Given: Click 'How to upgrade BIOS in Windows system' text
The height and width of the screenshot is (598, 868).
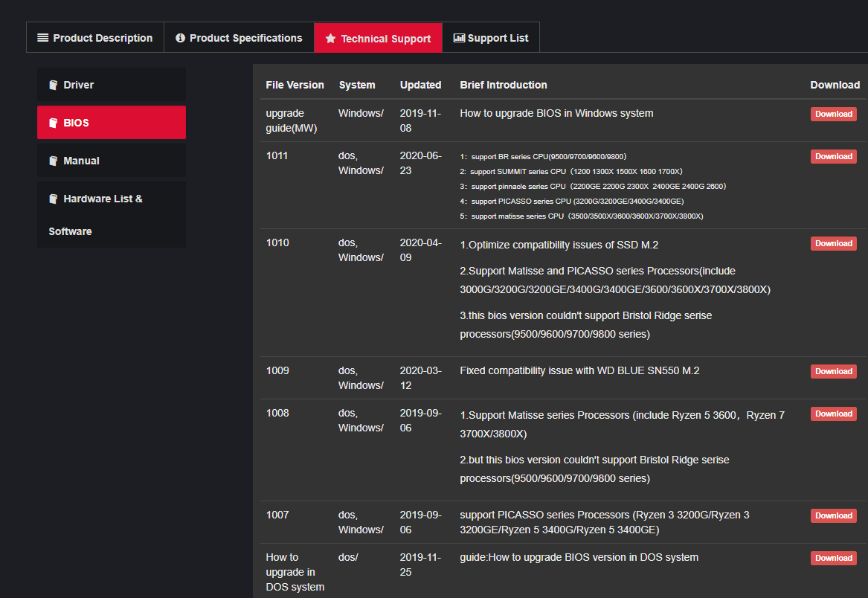Looking at the screenshot, I should 556,113.
